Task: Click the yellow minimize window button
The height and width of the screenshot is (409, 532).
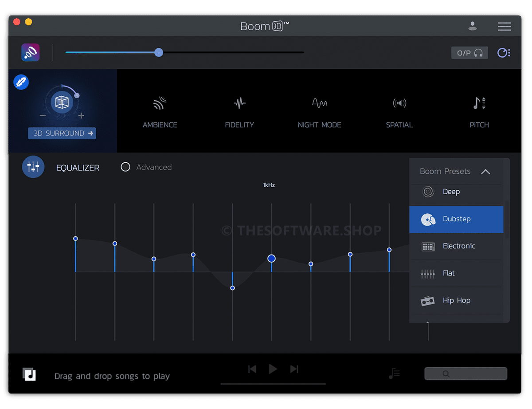Action: pos(28,22)
